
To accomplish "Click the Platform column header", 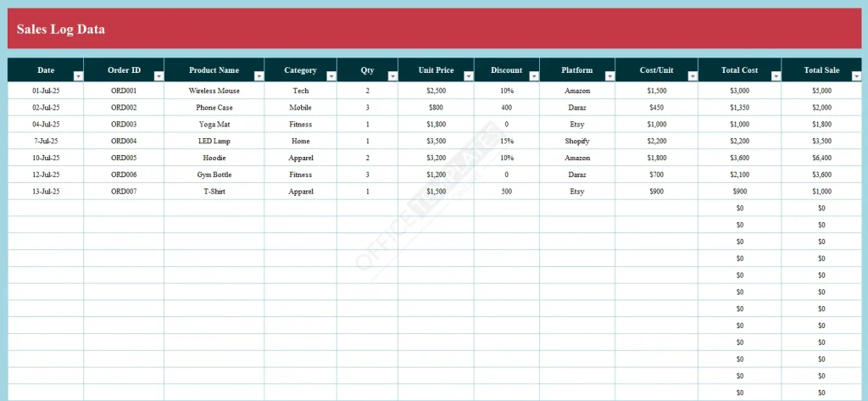I will click(x=576, y=70).
